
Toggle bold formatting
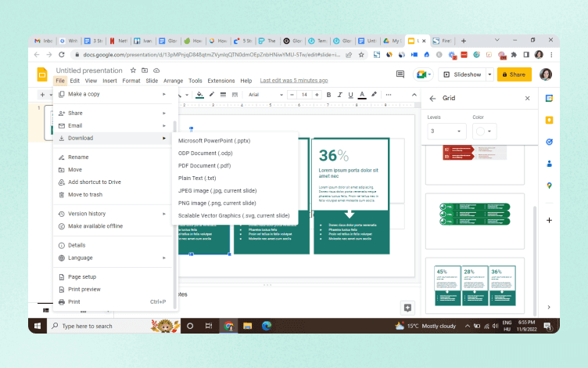pos(328,95)
